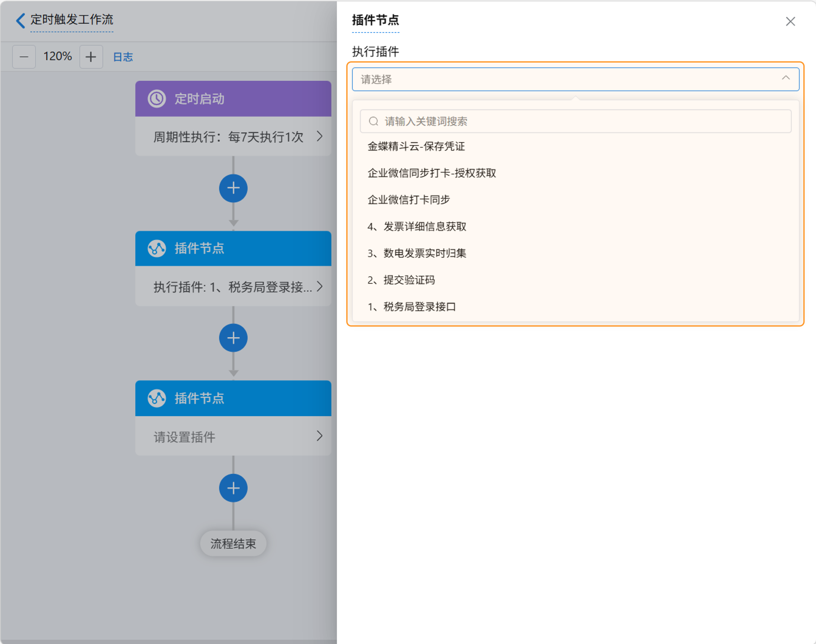Viewport: 816px width, 644px height.
Task: Collapse the 执行插件 请选择 dropdown
Action: coord(785,78)
